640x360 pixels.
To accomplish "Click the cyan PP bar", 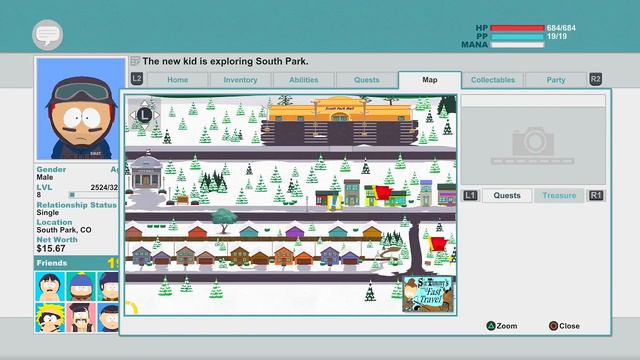I will (x=517, y=36).
